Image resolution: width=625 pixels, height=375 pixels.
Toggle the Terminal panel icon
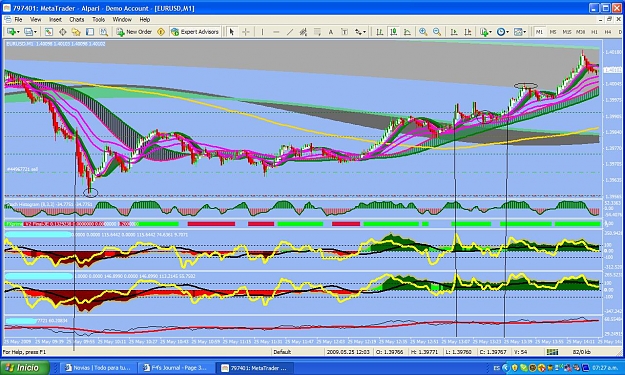[x=90, y=32]
